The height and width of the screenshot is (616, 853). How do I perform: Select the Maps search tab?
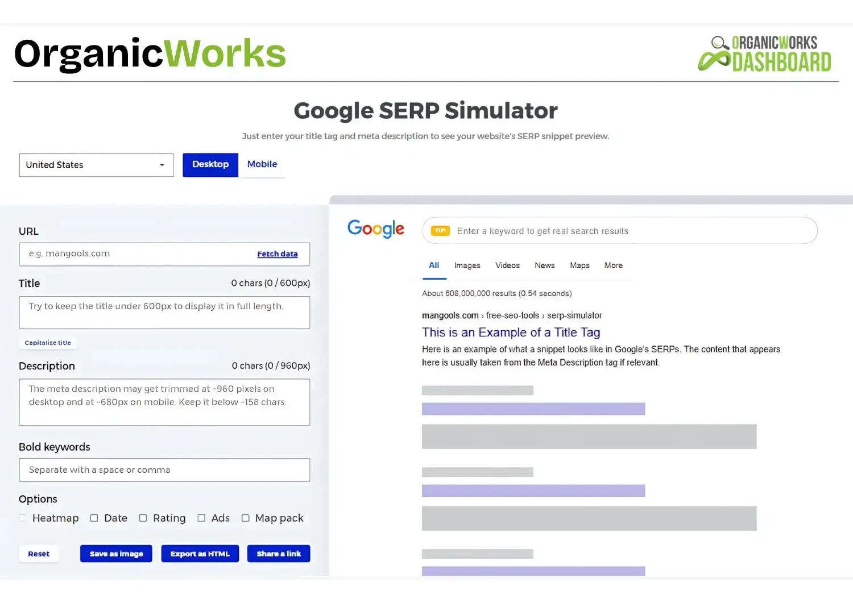pos(579,265)
